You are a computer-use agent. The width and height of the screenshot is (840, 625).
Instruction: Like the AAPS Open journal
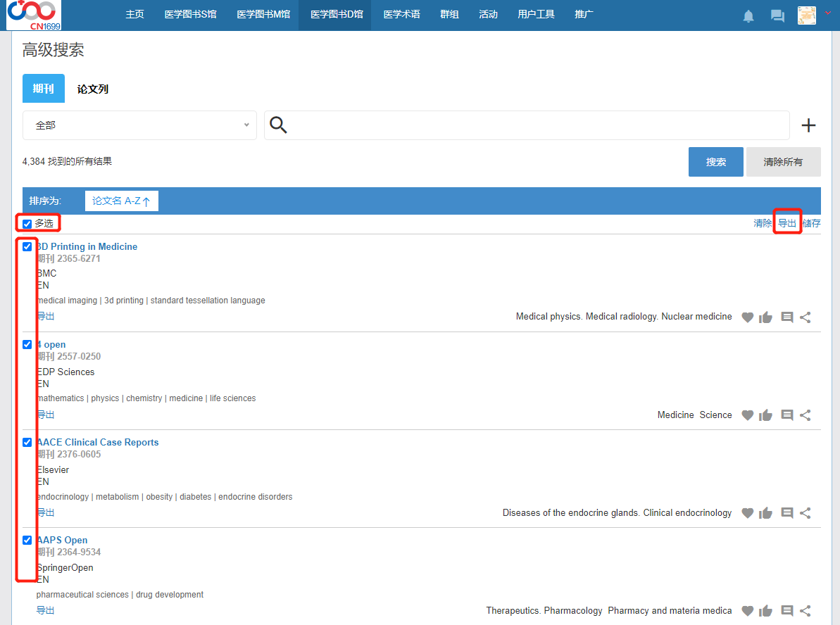coord(765,610)
